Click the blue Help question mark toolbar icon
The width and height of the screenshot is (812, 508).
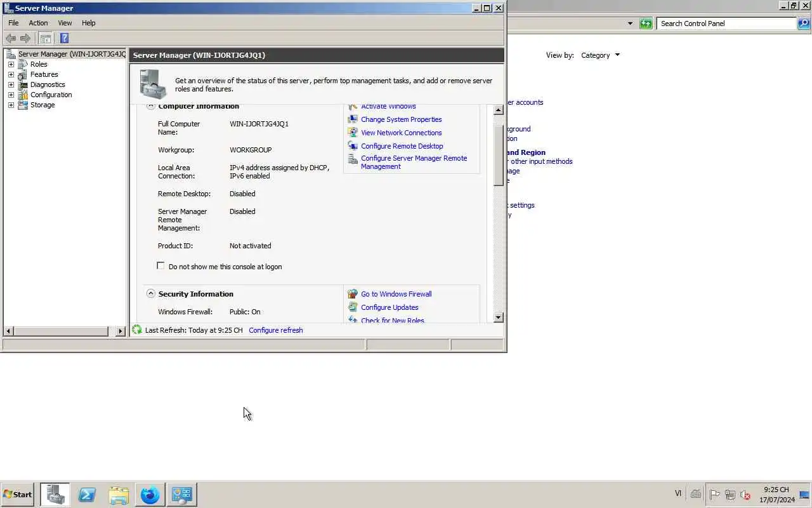point(64,38)
